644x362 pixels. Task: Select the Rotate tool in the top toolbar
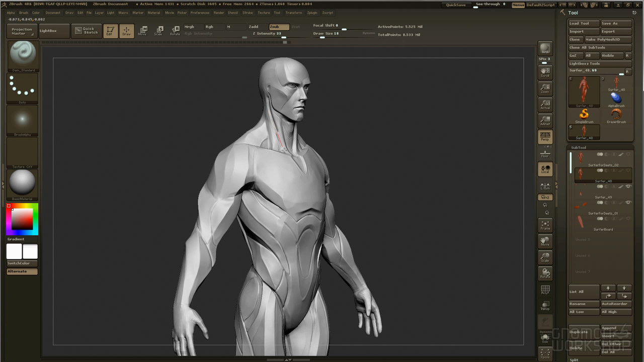click(175, 31)
